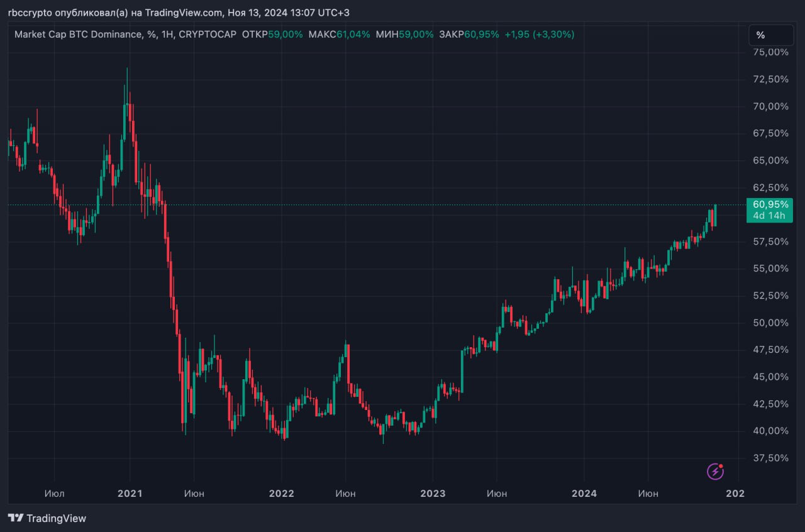Screen dimensions: 805x532
Task: Click the 37,50% price axis label
Action: (x=770, y=458)
